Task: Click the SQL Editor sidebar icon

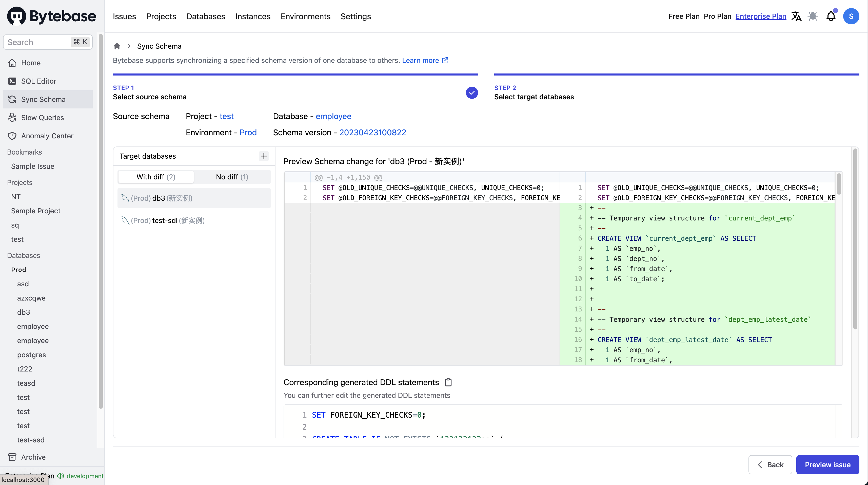Action: click(12, 81)
